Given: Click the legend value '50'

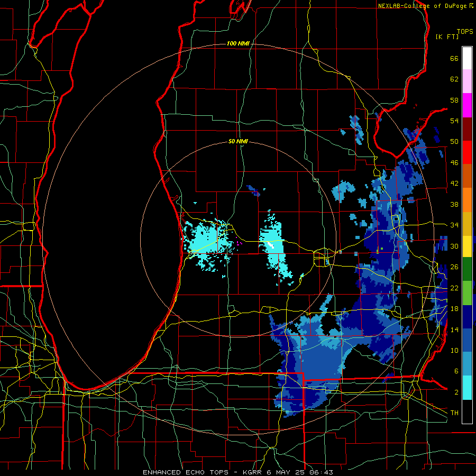Looking at the screenshot, I should click(454, 142).
